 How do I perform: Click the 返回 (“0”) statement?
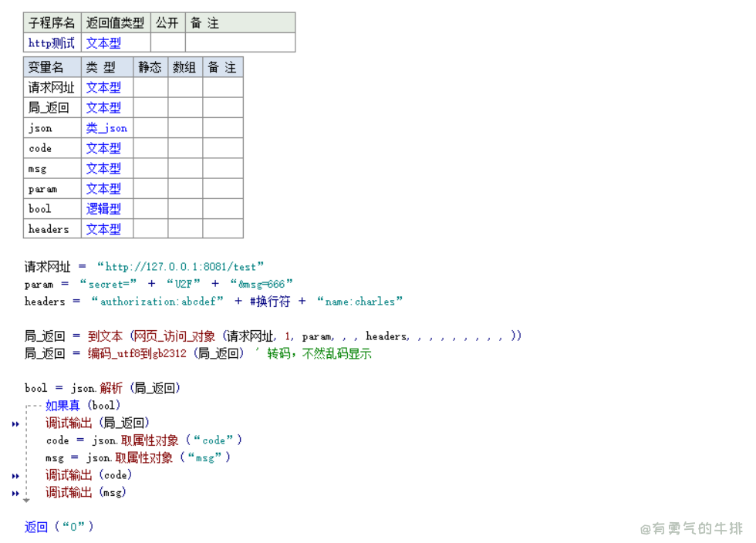click(59, 527)
